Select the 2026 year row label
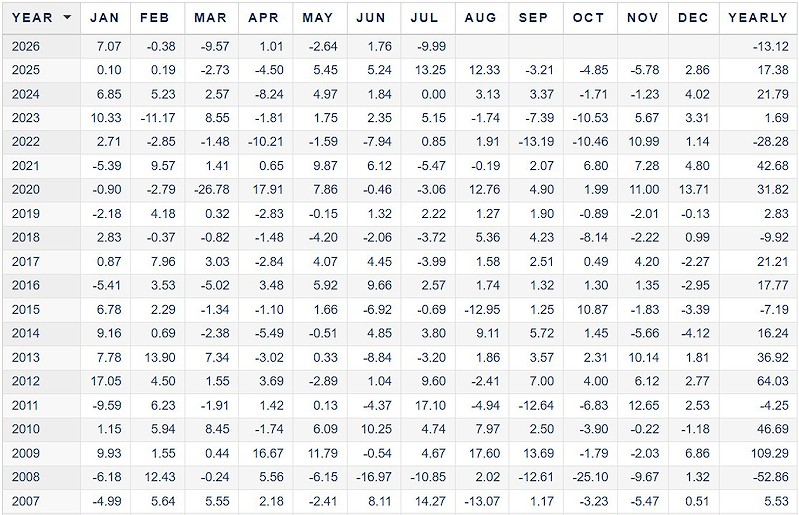The image size is (799, 515). click(x=26, y=46)
